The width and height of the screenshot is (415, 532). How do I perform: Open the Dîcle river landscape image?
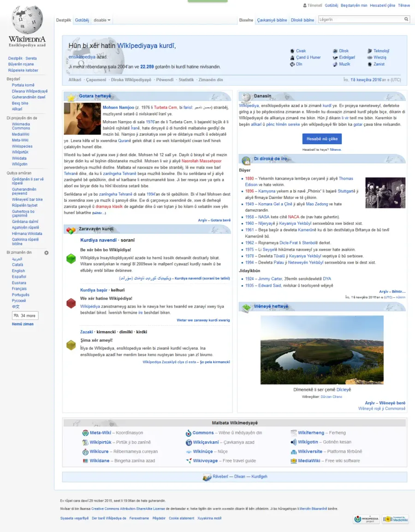[322, 350]
